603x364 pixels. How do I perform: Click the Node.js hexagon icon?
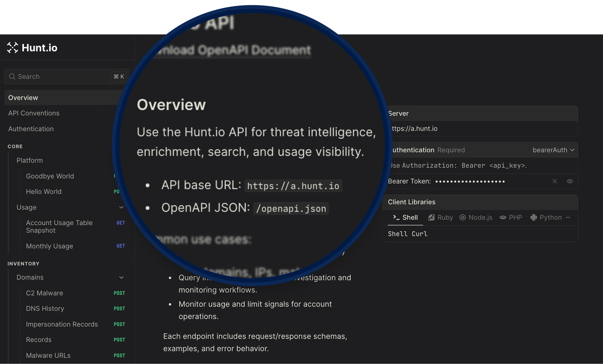point(462,217)
